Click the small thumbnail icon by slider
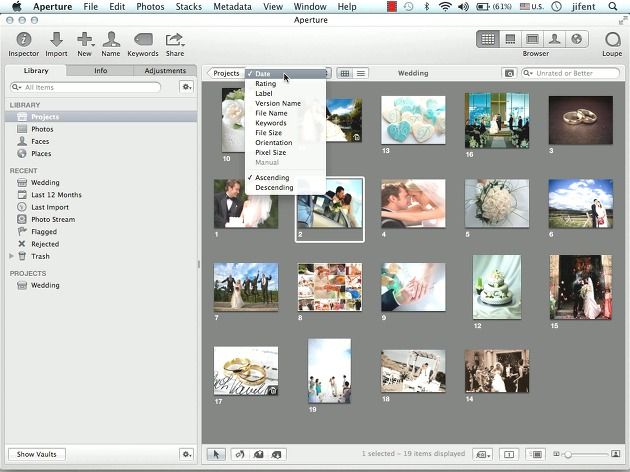Viewport: 630px width, 472px height. [556, 454]
